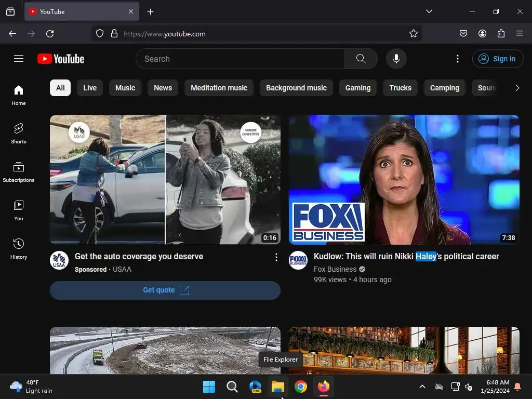Viewport: 532px width, 399px height.
Task: Bookmark this page with star icon
Action: tap(413, 34)
